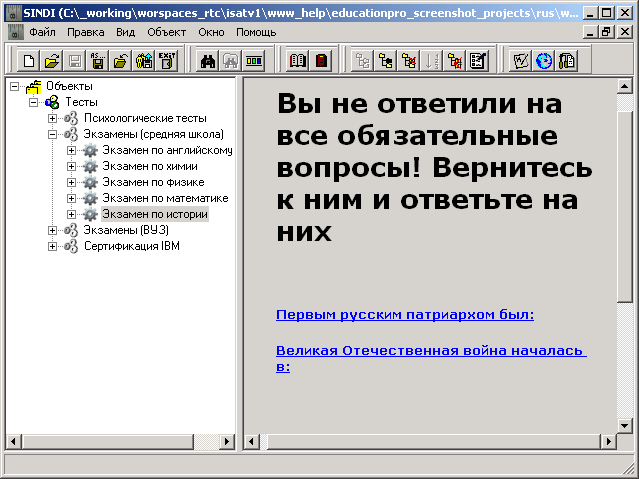Screen dimensions: 639x479
Task: Click the blue globe toolbar icon
Action: point(544,60)
